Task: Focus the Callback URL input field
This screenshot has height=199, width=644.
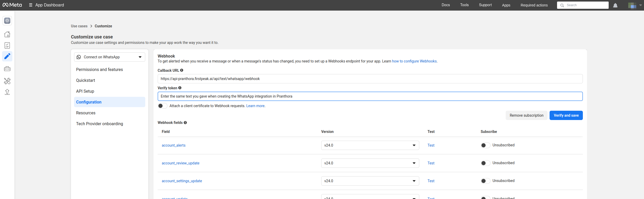Action: pos(370,79)
